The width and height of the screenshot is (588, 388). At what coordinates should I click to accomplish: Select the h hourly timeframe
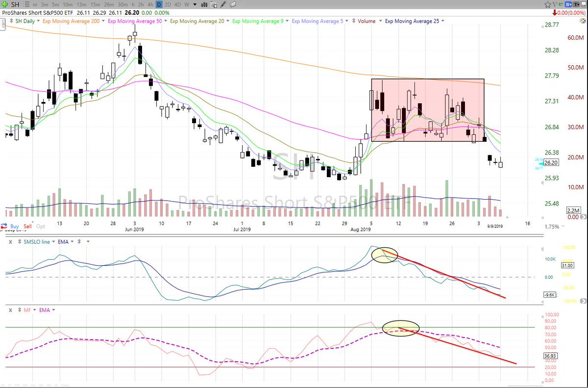pos(134,4)
